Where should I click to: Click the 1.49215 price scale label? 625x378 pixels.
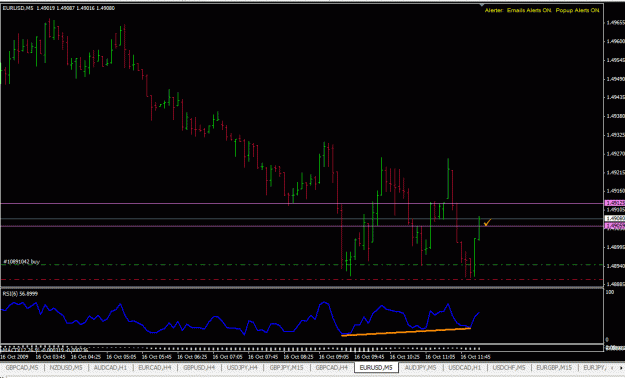pos(615,173)
